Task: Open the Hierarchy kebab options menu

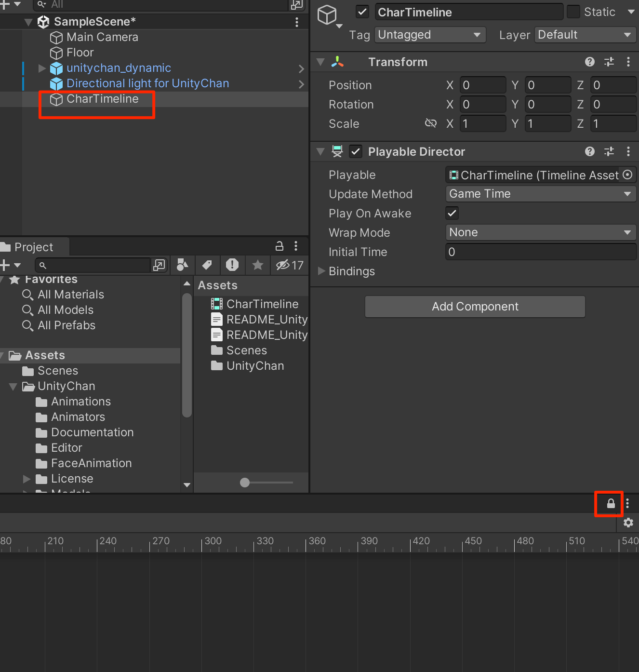Action: click(x=296, y=22)
